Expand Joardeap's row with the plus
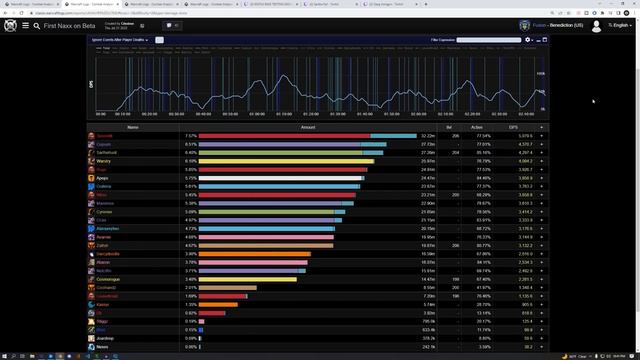Image resolution: width=640 pixels, height=360 pixels. [542, 338]
